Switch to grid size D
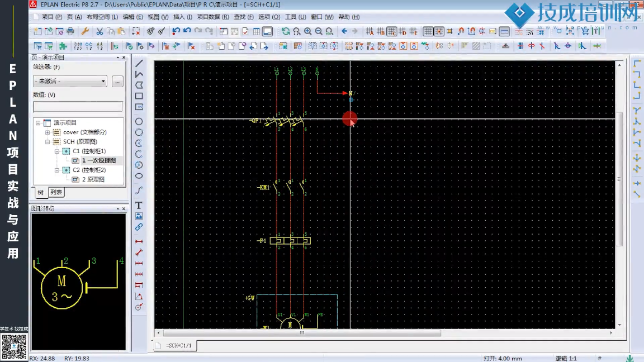 pyautogui.click(x=402, y=31)
